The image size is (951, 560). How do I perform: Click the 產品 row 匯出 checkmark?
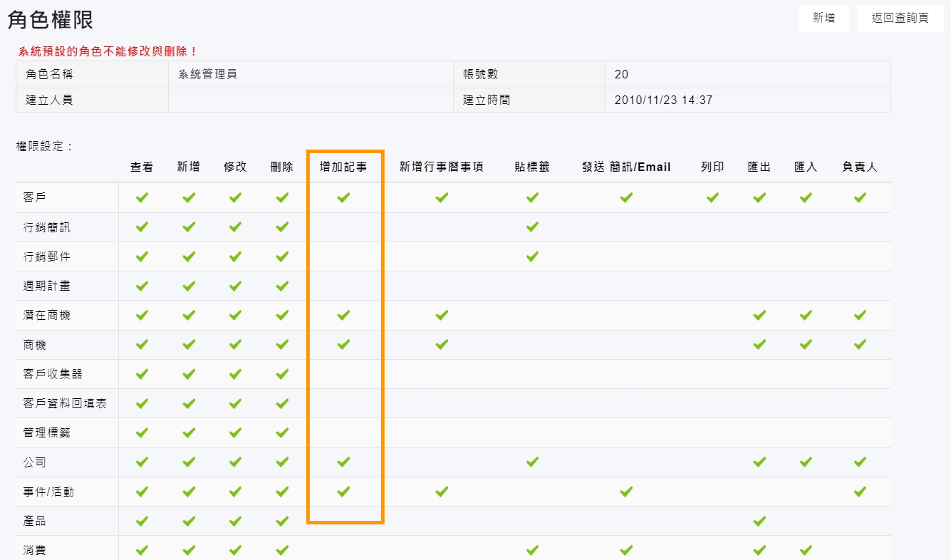pos(759,521)
